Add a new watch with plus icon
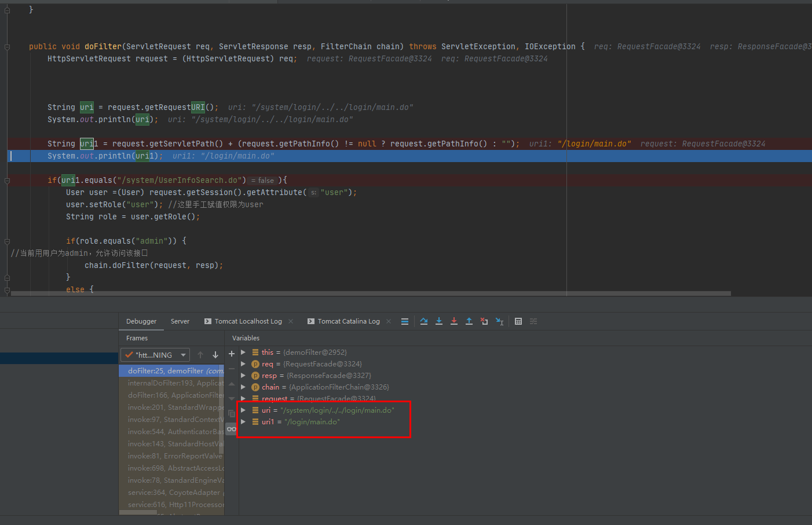Screen dimensions: 812x525 [232, 354]
